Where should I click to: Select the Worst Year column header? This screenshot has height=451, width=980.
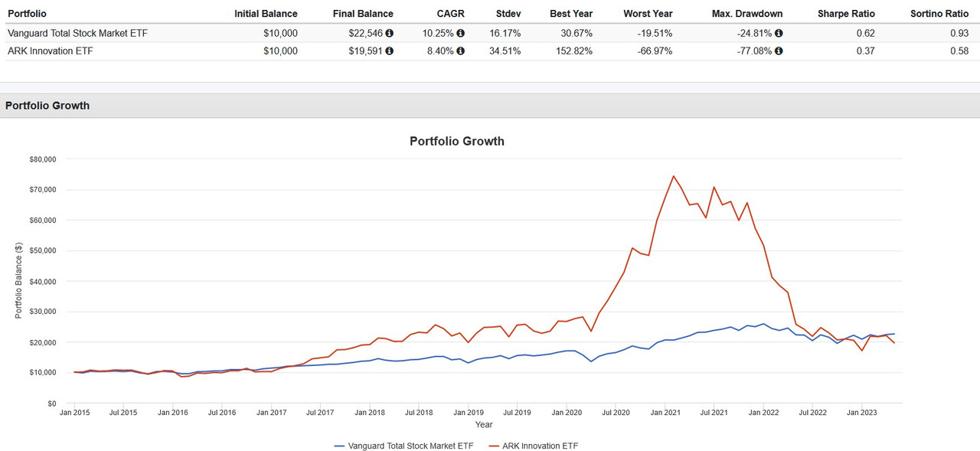coord(648,13)
